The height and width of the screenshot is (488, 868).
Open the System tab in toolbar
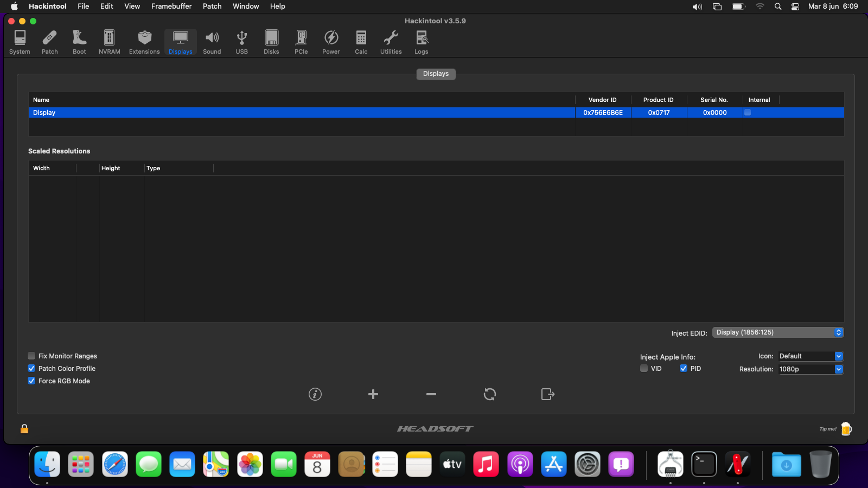(x=20, y=42)
